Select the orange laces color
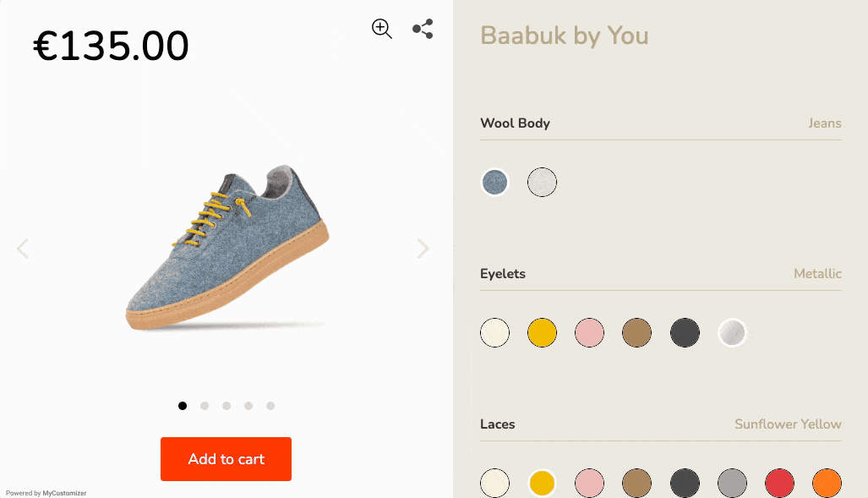Viewport: 868px width, 498px height. coord(827,483)
